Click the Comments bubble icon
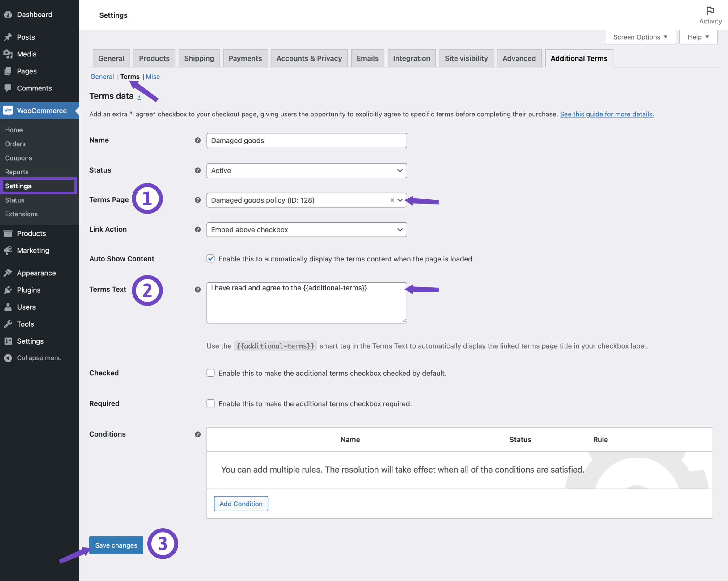Screen dimensions: 728x581 click(8, 88)
